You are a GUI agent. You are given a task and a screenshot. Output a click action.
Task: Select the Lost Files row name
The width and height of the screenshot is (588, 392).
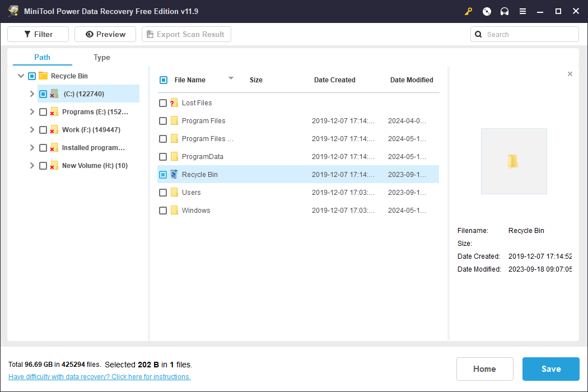197,103
